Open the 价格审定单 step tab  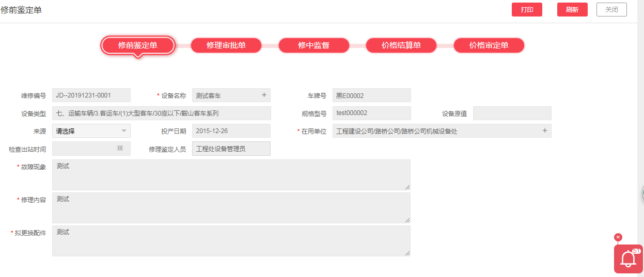point(489,45)
